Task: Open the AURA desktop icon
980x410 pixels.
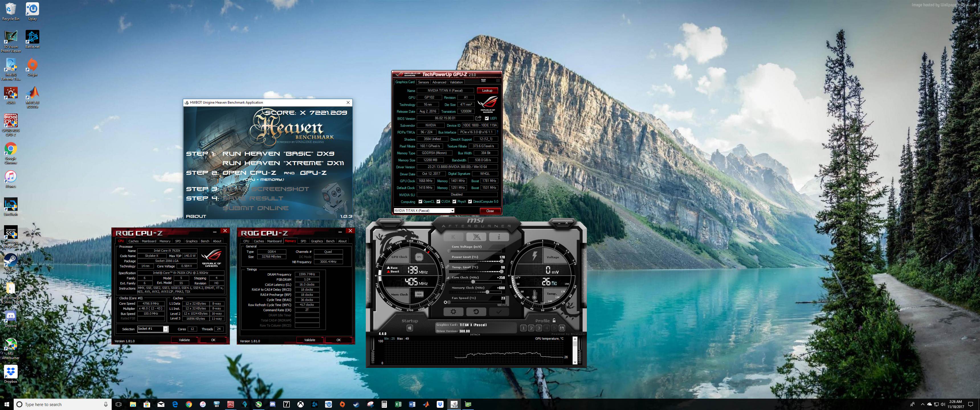Action: click(11, 95)
